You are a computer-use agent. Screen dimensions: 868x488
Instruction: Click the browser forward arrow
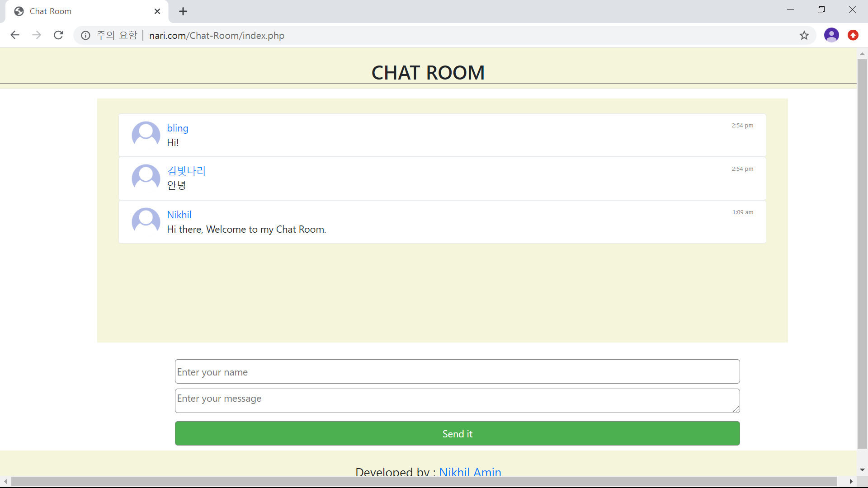37,35
